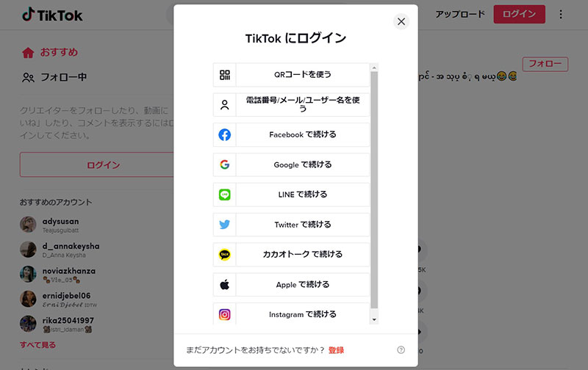
Task: Open adysusan avatar thumbnail
Action: (28, 225)
